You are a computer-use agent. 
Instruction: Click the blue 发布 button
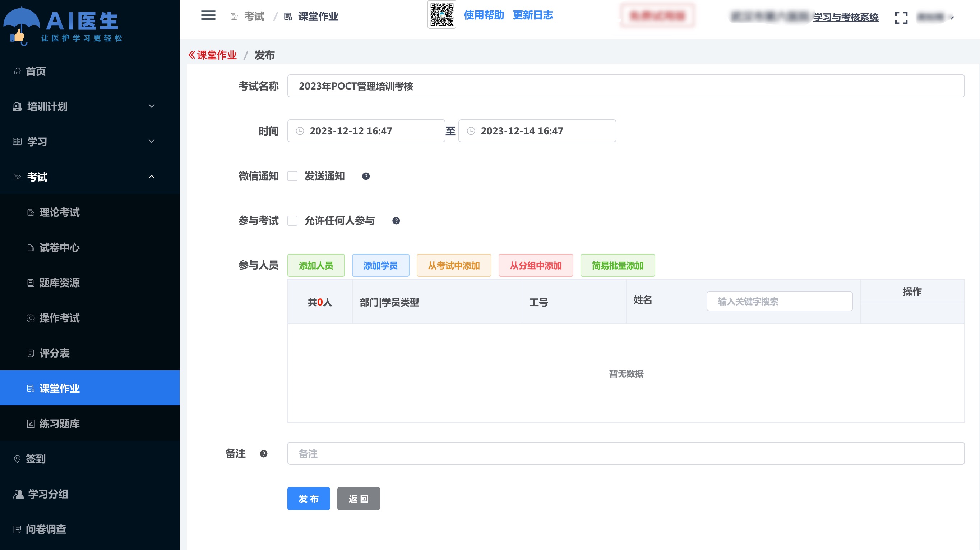click(x=309, y=498)
